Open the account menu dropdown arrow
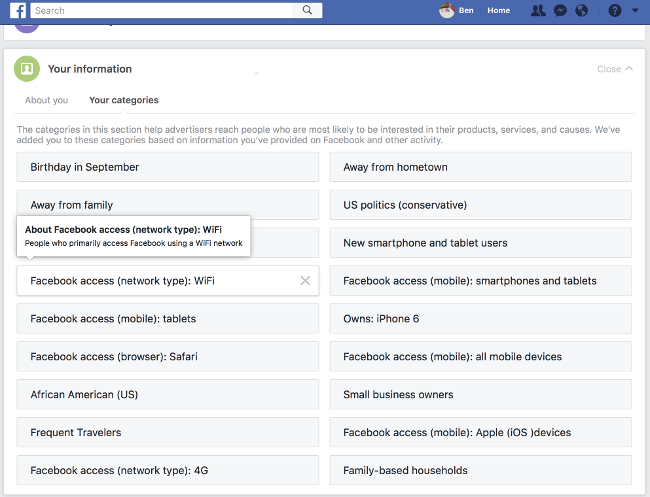 [635, 11]
